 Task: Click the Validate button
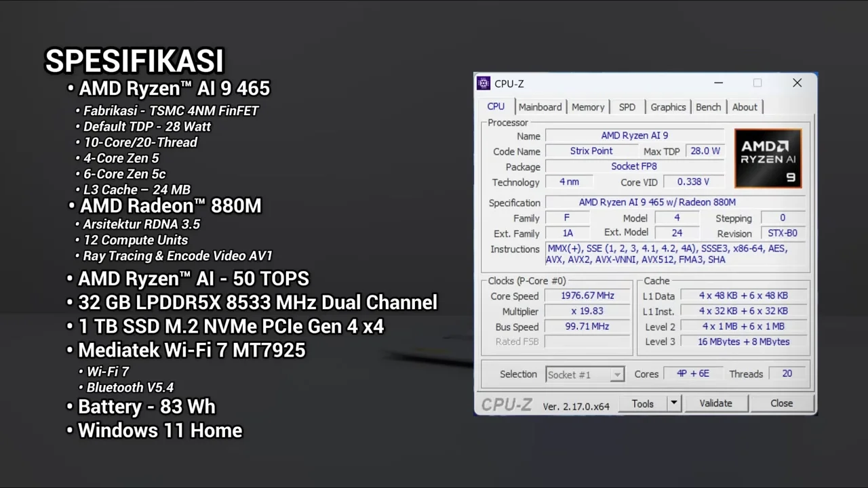point(715,403)
